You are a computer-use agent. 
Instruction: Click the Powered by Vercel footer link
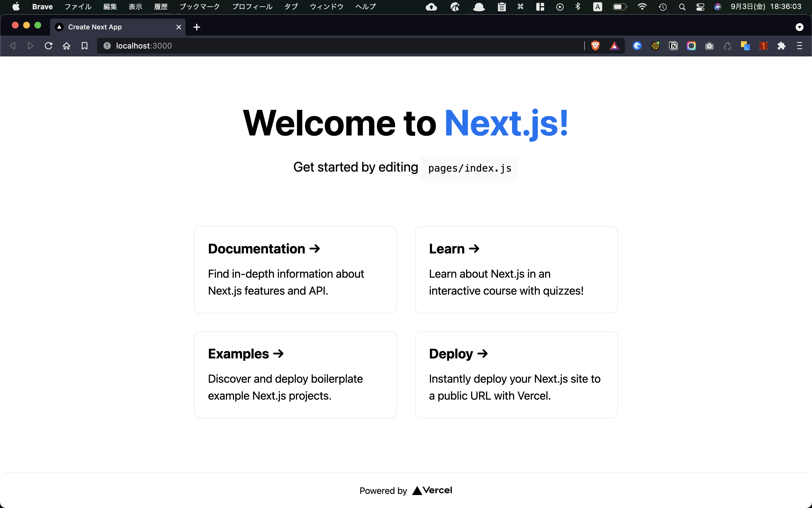tap(406, 491)
